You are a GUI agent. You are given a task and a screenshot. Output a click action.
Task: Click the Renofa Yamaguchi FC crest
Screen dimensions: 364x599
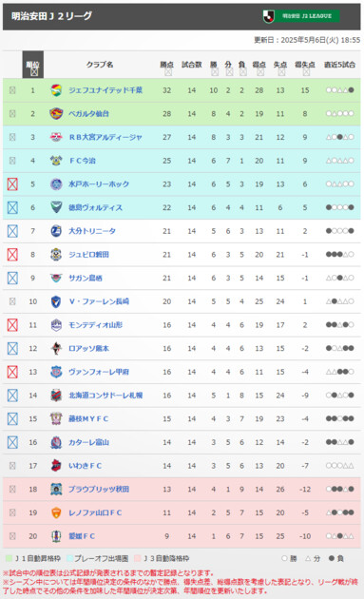coord(56,512)
